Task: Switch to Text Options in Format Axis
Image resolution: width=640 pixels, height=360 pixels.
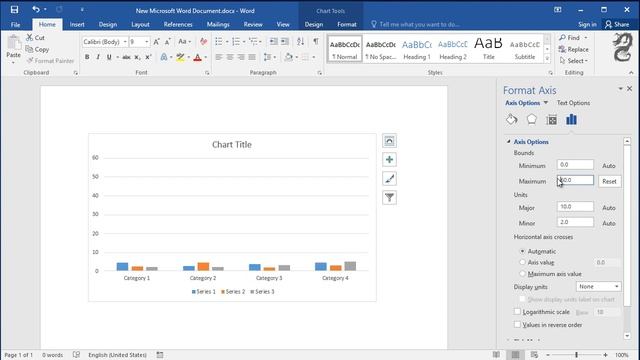Action: (x=573, y=103)
